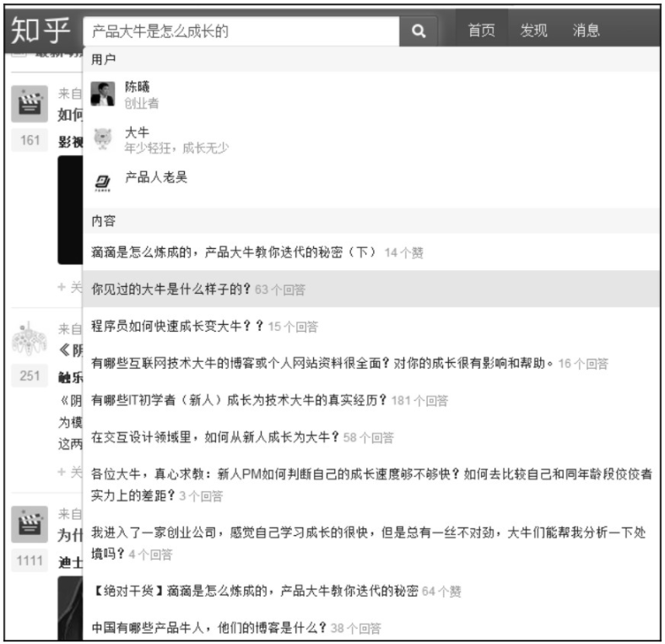
Task: Open result 各位大牛，真心求教：新人PM
Action: (x=371, y=484)
